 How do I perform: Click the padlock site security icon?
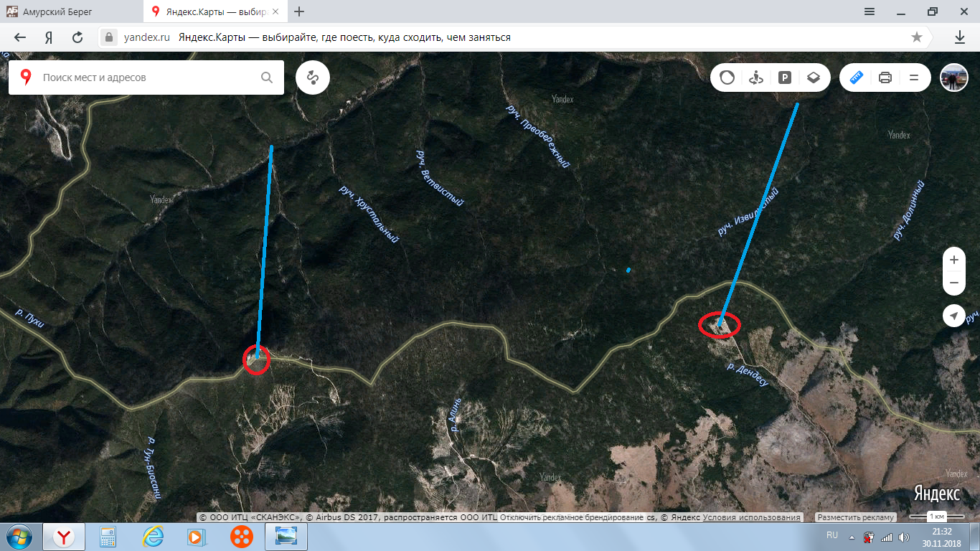[109, 37]
